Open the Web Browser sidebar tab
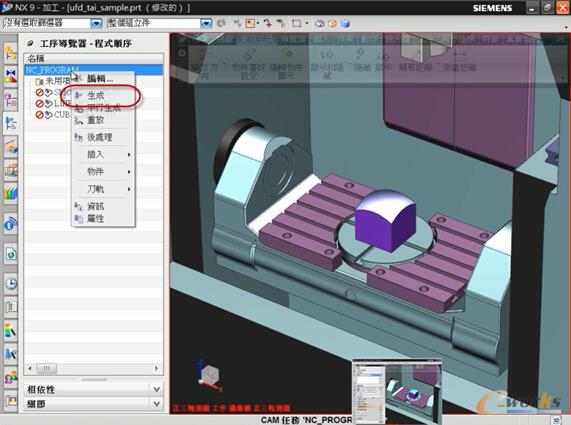Screen dimensions: 571x425 point(10,253)
